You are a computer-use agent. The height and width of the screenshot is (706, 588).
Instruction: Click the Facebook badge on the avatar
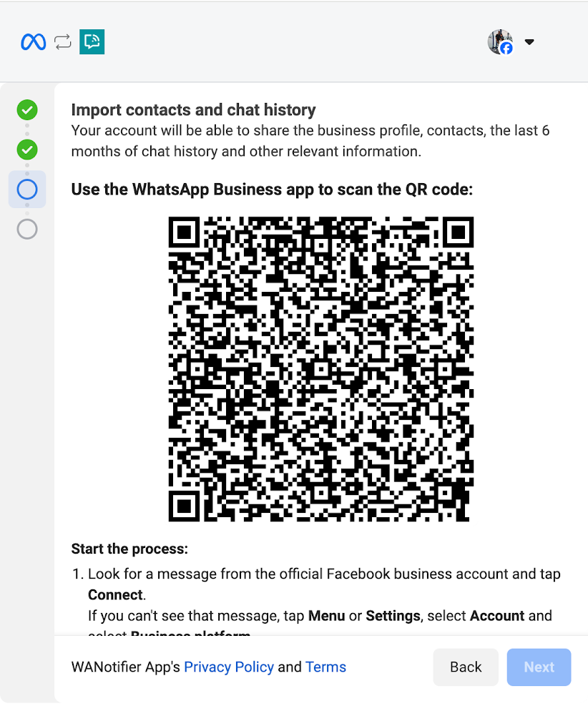pos(506,48)
